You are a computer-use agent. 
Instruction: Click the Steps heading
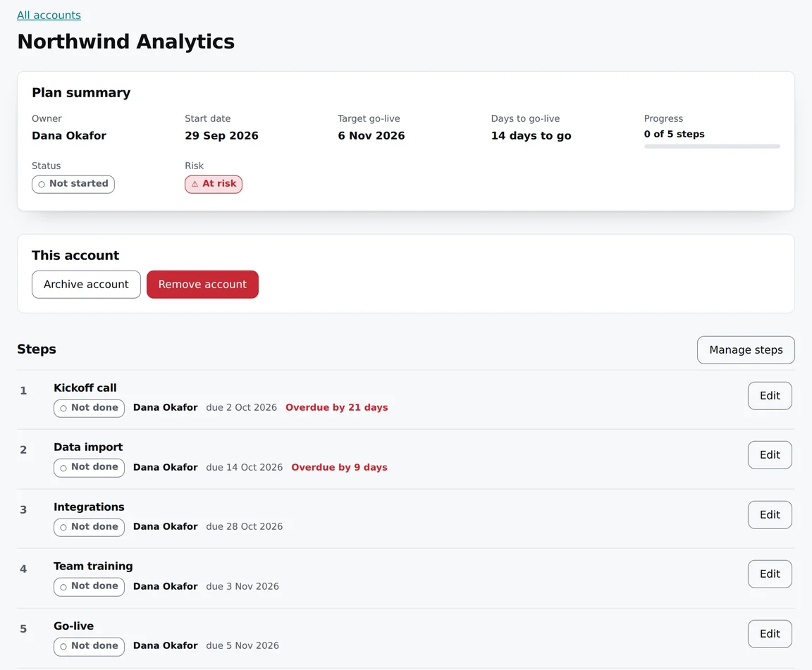36,349
